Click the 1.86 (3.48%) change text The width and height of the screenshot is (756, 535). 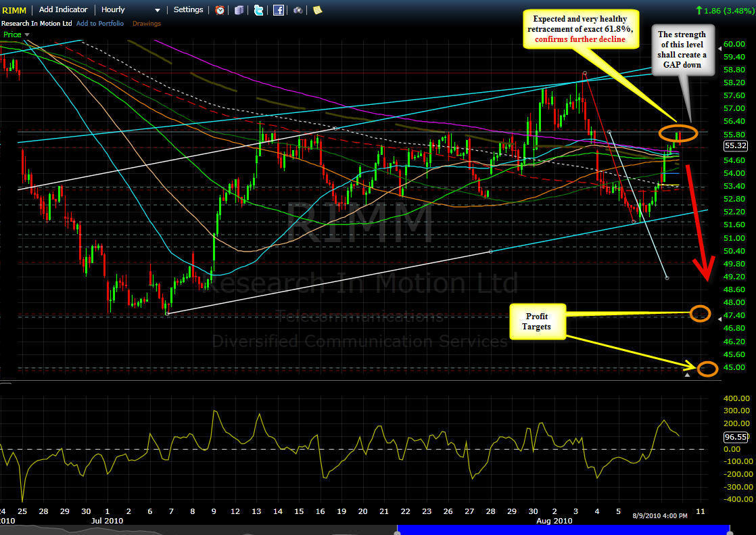728,10
